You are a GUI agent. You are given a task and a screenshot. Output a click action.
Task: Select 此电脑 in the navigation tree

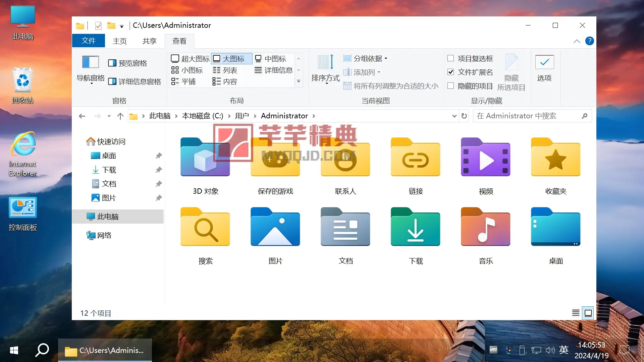click(x=108, y=217)
